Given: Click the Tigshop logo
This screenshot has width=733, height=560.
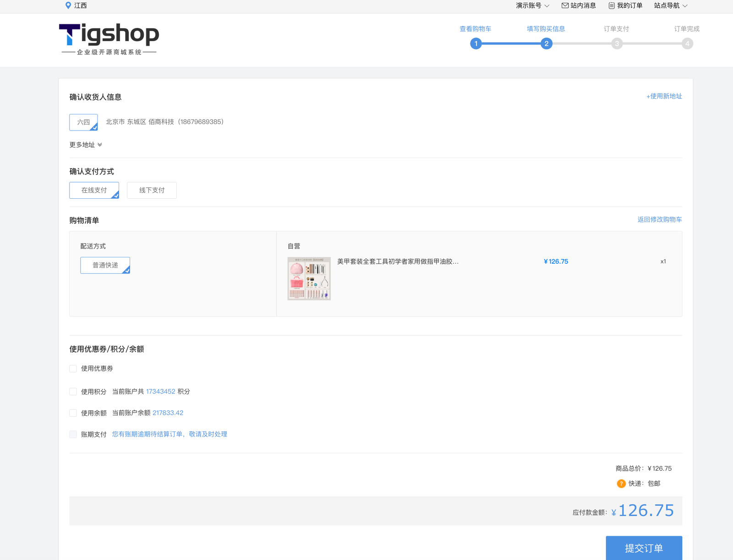Looking at the screenshot, I should tap(109, 39).
